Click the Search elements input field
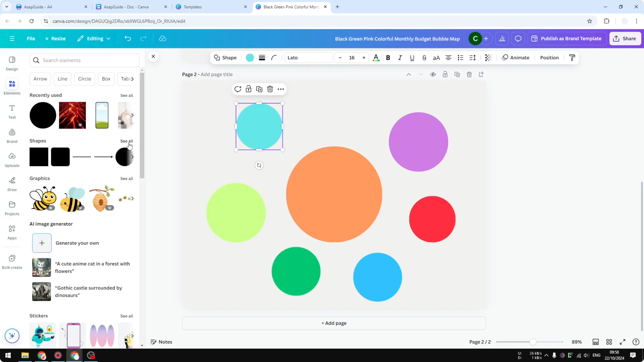 pyautogui.click(x=85, y=60)
